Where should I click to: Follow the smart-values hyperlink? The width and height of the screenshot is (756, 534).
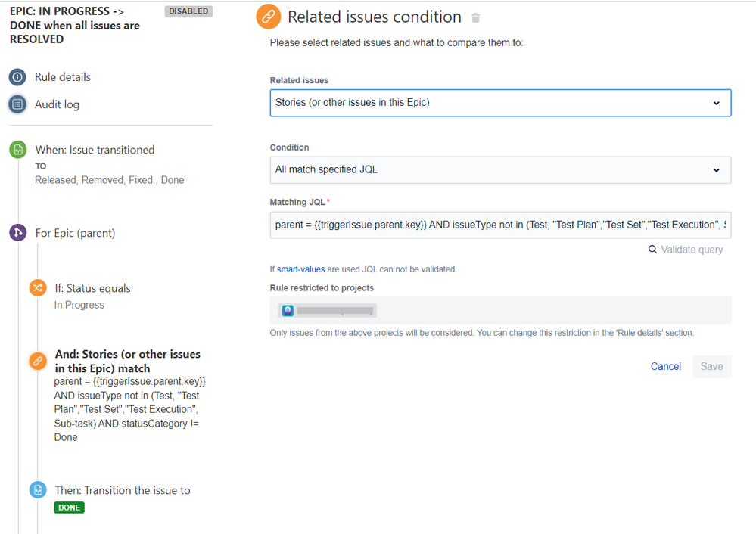tap(301, 269)
